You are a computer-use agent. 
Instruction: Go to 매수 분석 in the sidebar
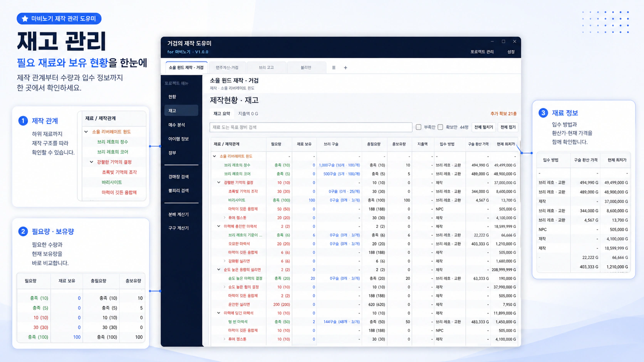coord(181,125)
